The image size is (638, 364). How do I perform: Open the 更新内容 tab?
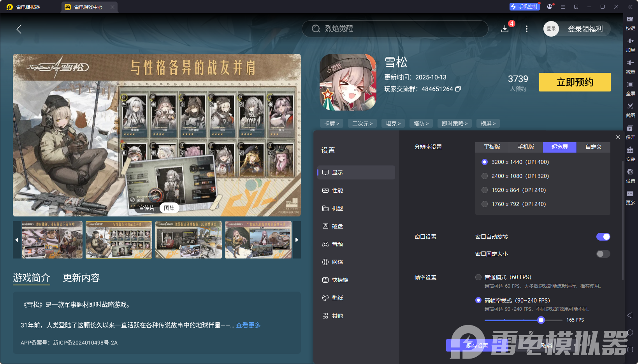tap(81, 278)
